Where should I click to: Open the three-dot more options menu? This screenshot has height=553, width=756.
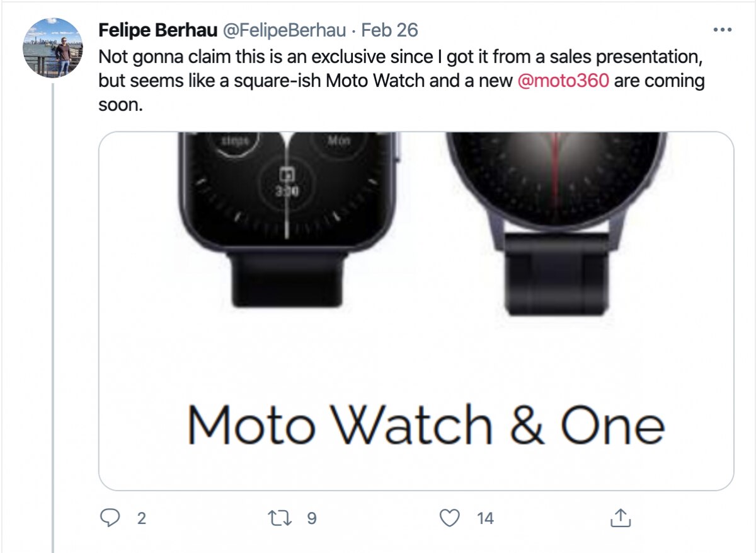point(721,30)
